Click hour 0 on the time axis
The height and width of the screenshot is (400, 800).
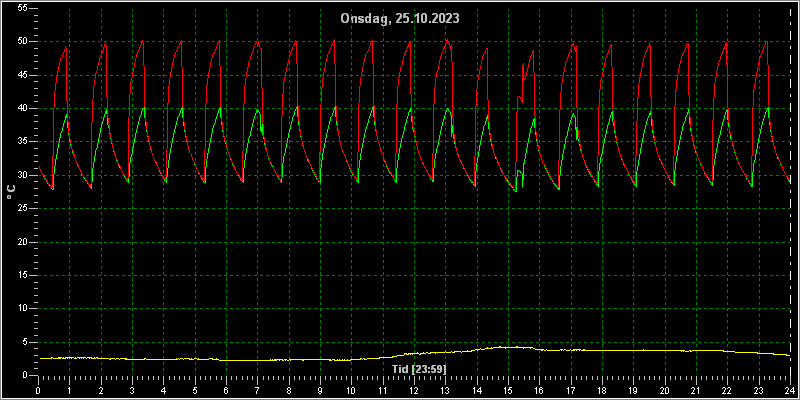[x=38, y=390]
